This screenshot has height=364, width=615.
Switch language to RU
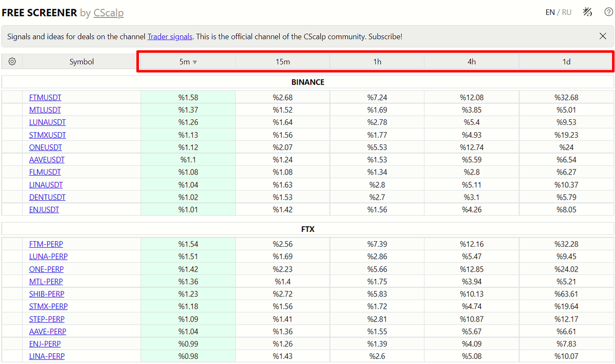click(x=567, y=12)
